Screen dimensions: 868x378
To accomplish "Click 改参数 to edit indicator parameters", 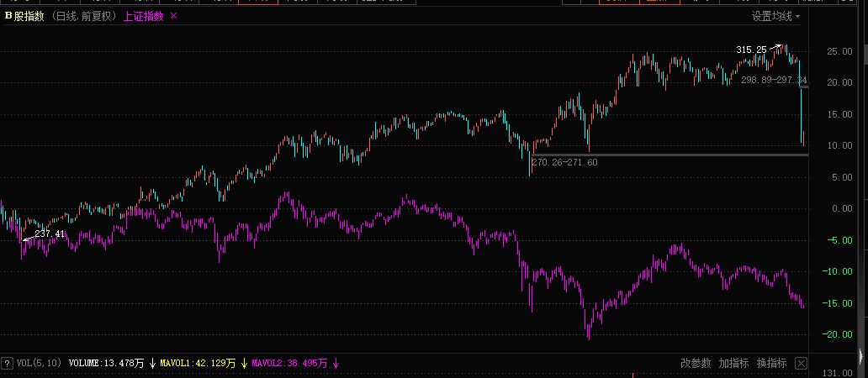I will point(696,364).
